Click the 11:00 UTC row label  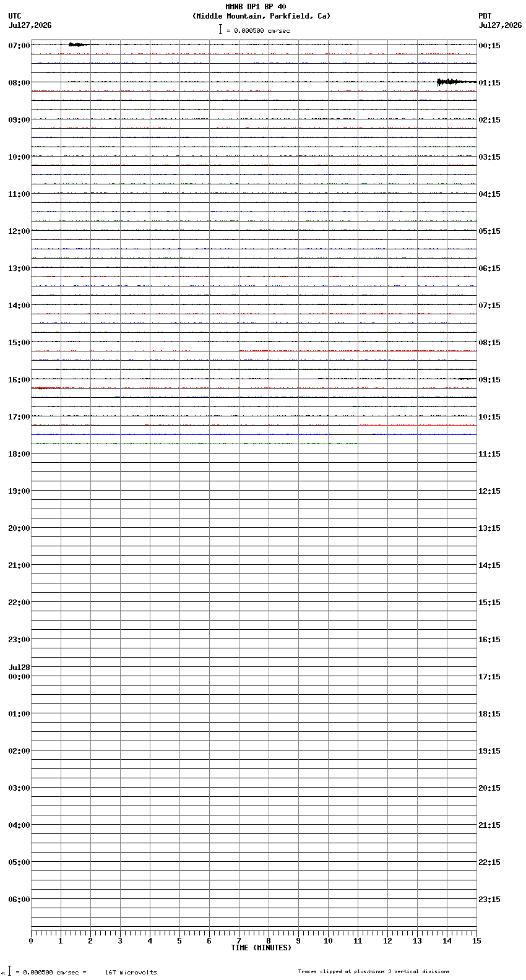(19, 194)
